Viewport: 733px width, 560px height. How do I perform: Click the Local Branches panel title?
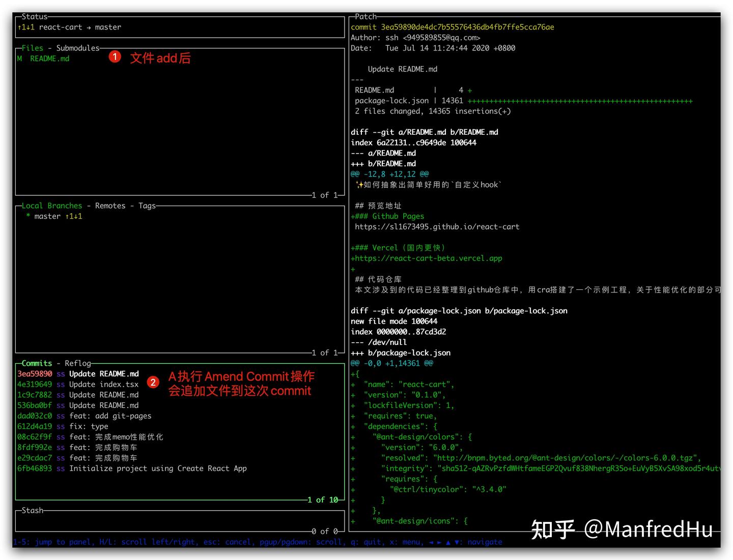pyautogui.click(x=51, y=206)
